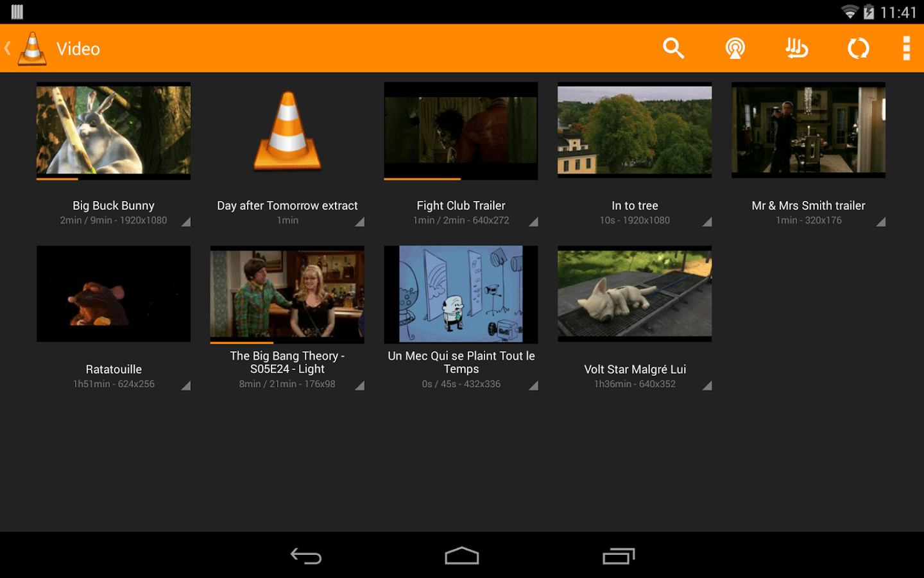Screen dimensions: 924x578
Task: Expand options for Mr & Mrs Smith trailer
Action: click(x=881, y=222)
